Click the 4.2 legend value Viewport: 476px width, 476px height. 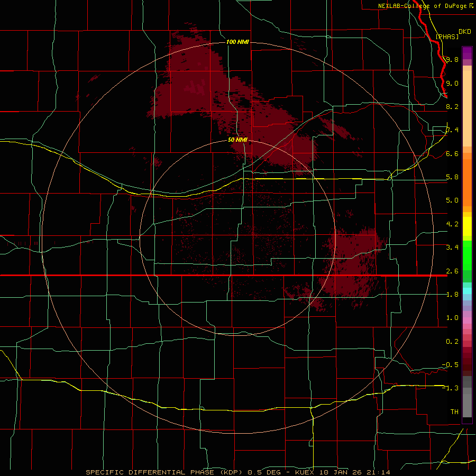click(x=452, y=224)
